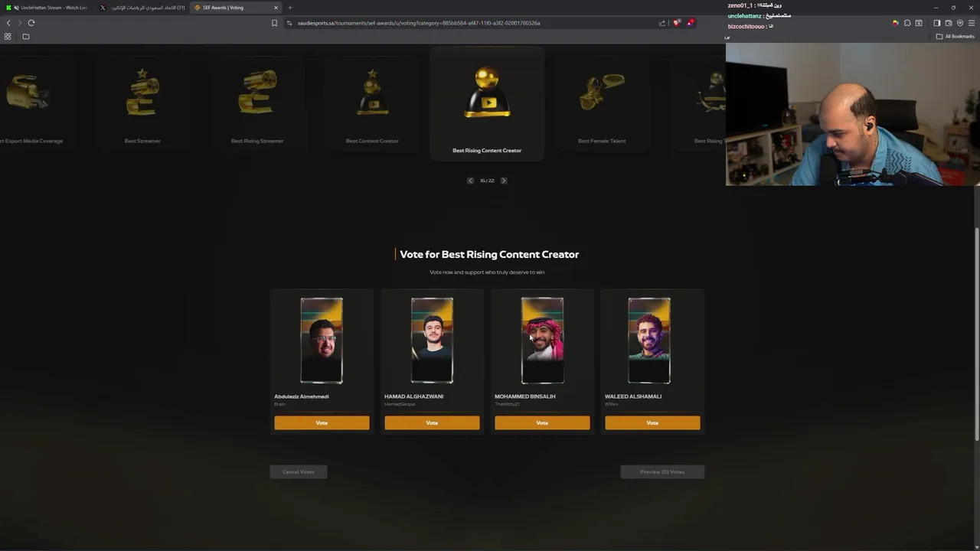The height and width of the screenshot is (551, 980).
Task: Bookmark this page using the bookmark icon
Action: tap(275, 23)
